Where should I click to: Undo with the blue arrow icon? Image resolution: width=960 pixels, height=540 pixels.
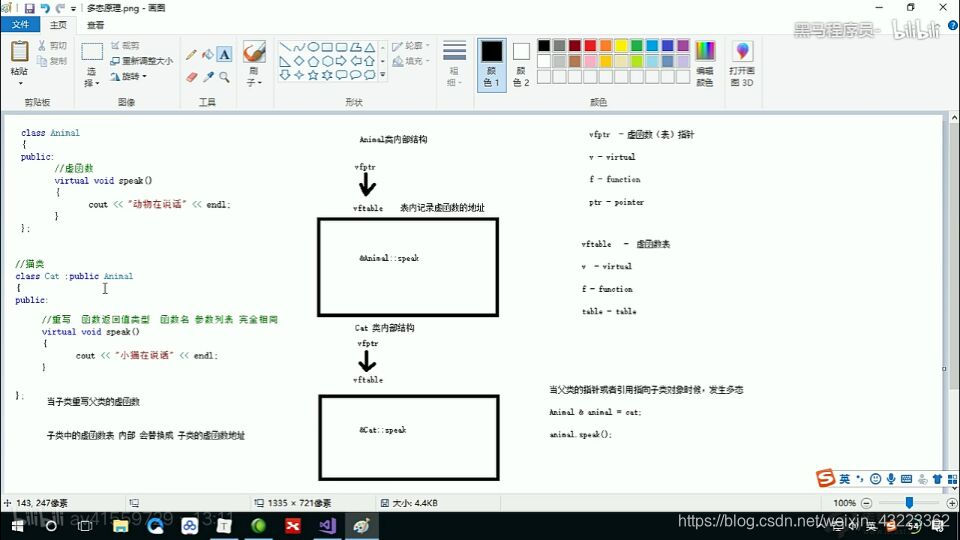(45, 8)
